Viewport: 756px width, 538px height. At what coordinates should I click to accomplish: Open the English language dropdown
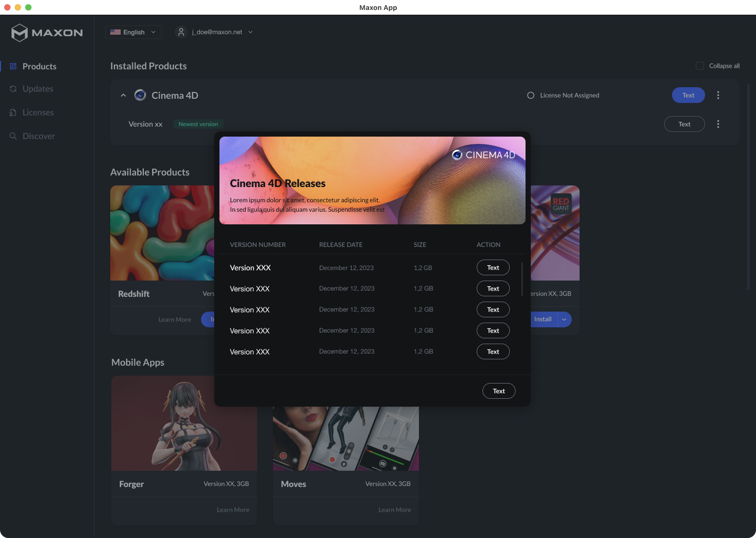point(133,32)
